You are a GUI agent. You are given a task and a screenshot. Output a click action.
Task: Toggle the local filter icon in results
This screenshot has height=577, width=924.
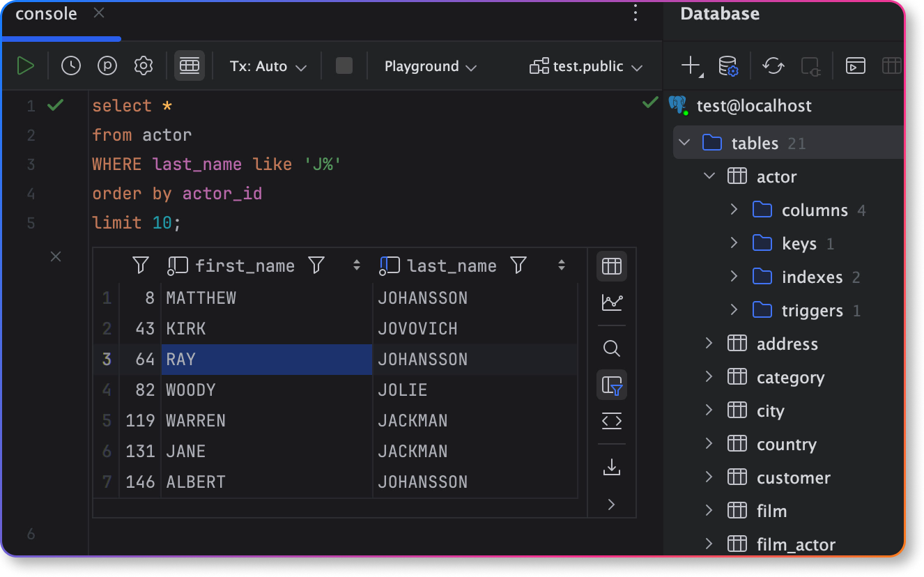(612, 385)
